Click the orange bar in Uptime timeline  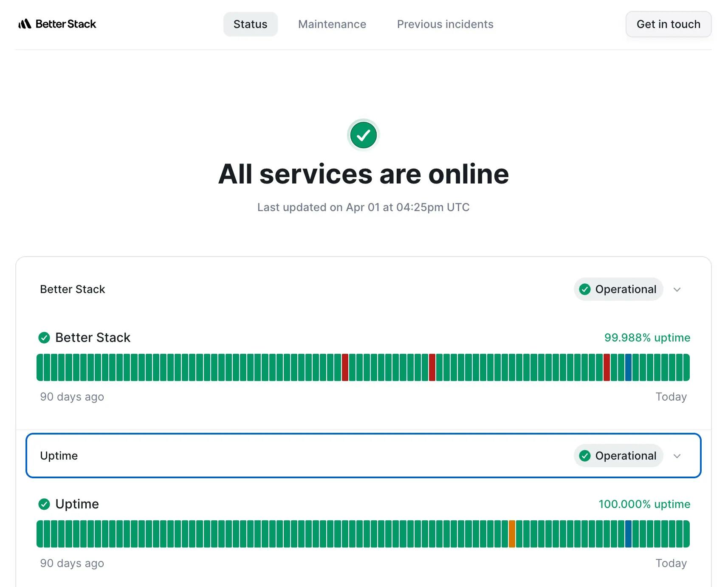(512, 534)
